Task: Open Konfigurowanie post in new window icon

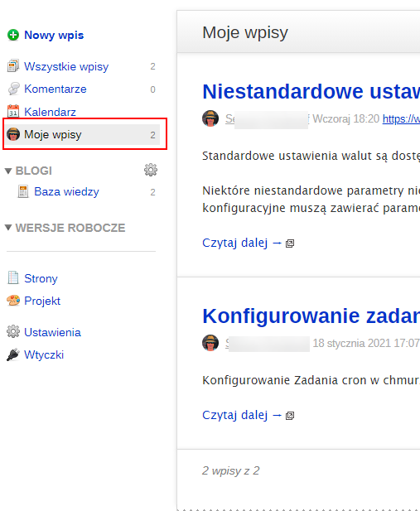Action: pyautogui.click(x=290, y=416)
